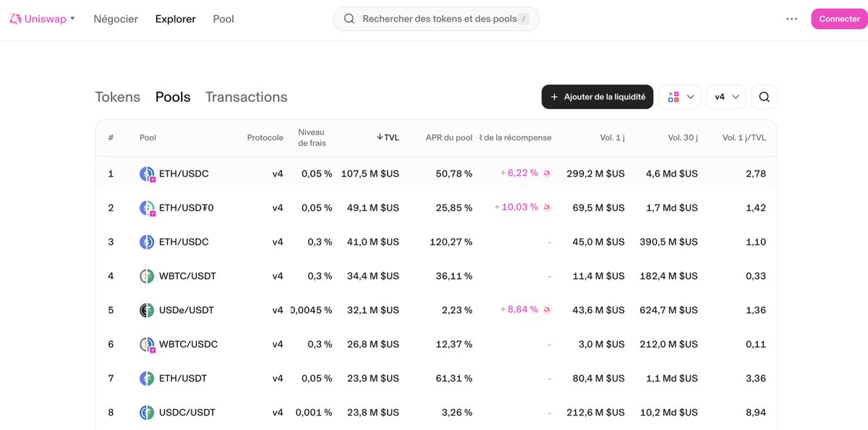Go to the Explorer section
868x430 pixels.
click(175, 19)
